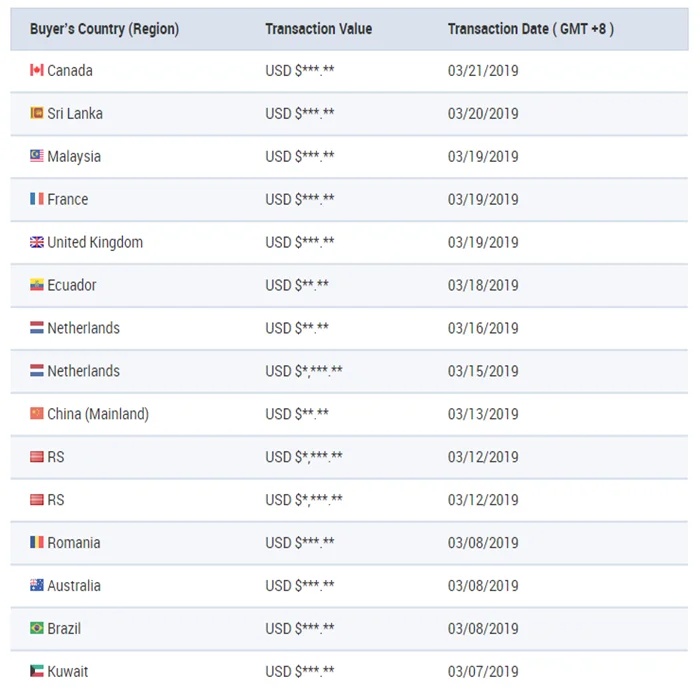Viewport: 700px width, 700px height.
Task: Click the Transaction Value column header
Action: pyautogui.click(x=318, y=29)
